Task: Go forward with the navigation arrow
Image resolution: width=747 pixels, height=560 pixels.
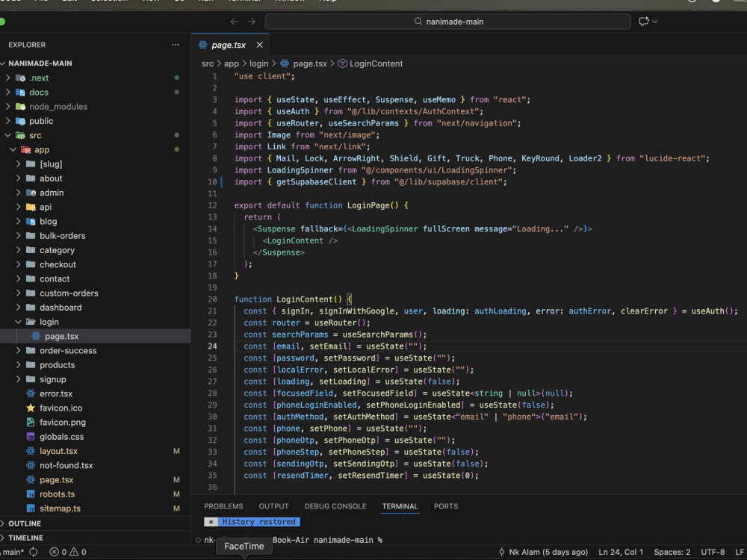Action: 251,22
